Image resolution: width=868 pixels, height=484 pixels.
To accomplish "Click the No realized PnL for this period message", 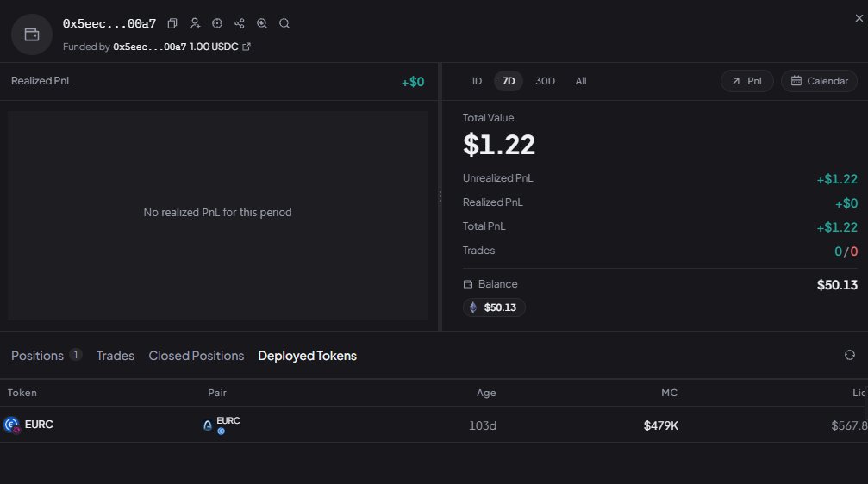I will [x=217, y=213].
